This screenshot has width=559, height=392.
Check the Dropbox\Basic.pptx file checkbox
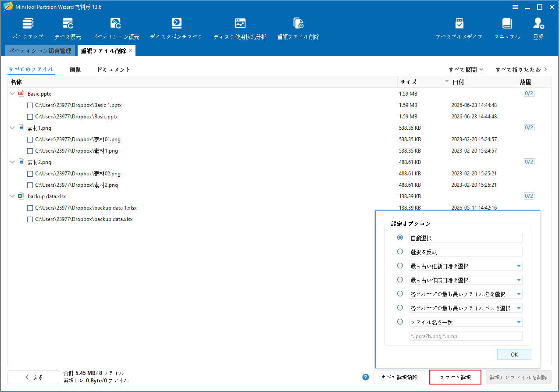coord(30,117)
